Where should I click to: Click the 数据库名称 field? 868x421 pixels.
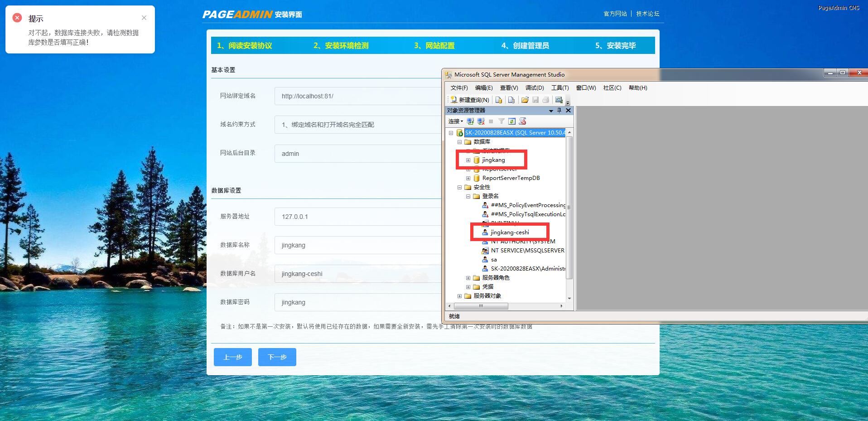click(358, 245)
